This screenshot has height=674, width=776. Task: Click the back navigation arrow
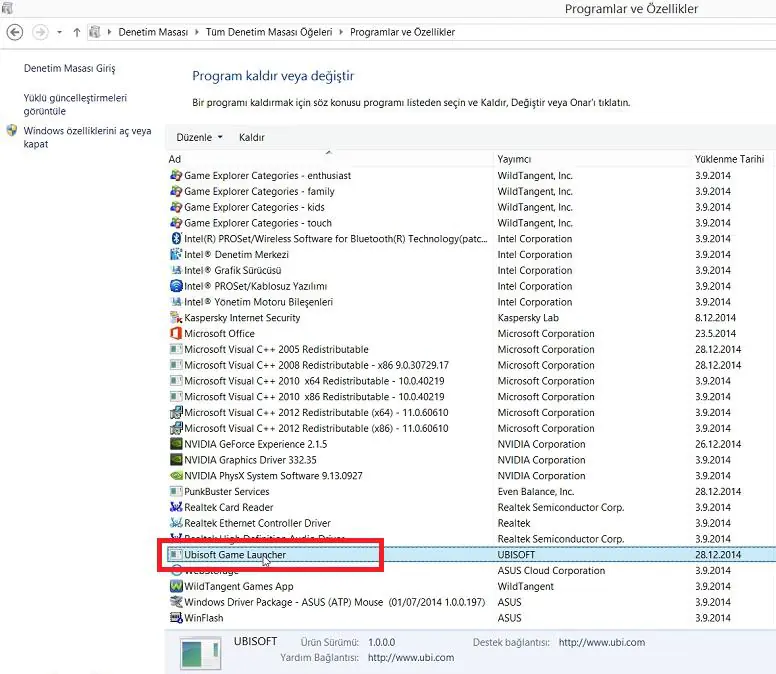[x=15, y=32]
